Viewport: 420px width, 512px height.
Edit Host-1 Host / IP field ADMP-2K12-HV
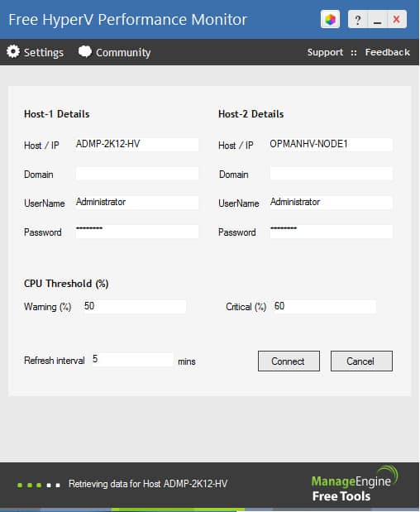pyautogui.click(x=136, y=144)
